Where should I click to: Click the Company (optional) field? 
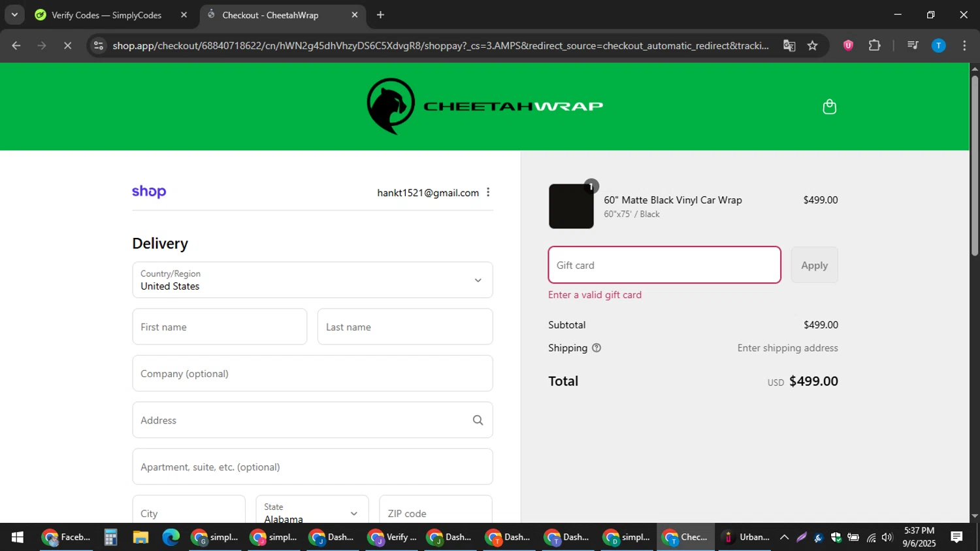[312, 373]
